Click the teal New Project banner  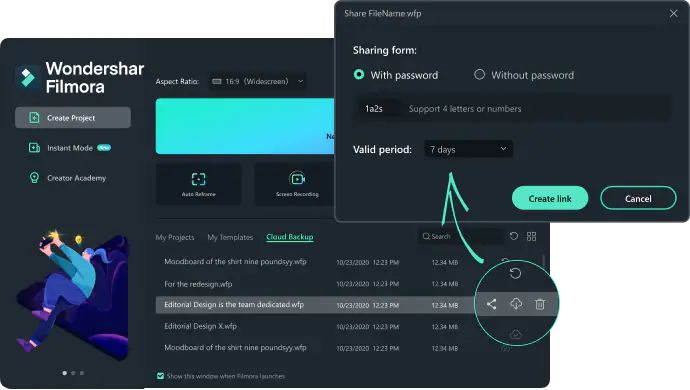click(x=245, y=126)
